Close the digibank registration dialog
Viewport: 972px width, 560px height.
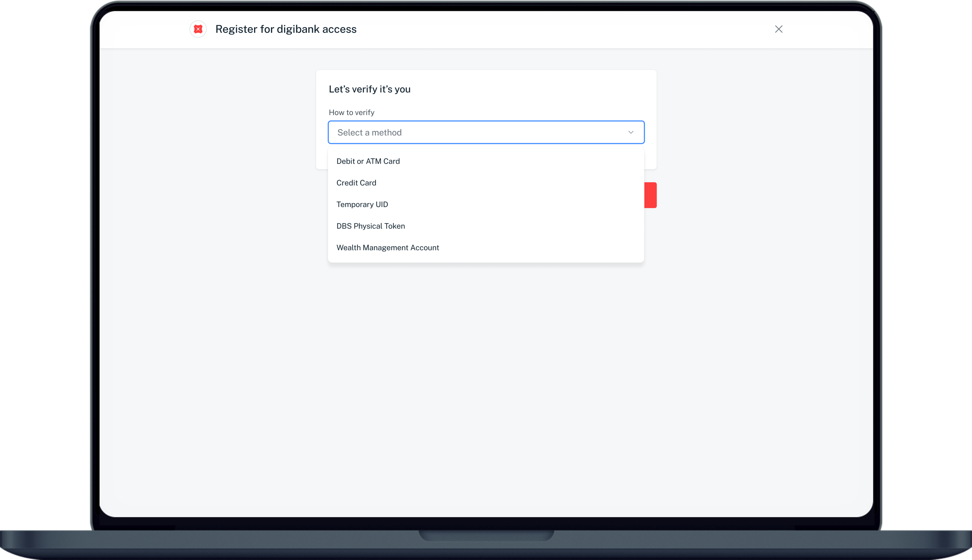779,29
